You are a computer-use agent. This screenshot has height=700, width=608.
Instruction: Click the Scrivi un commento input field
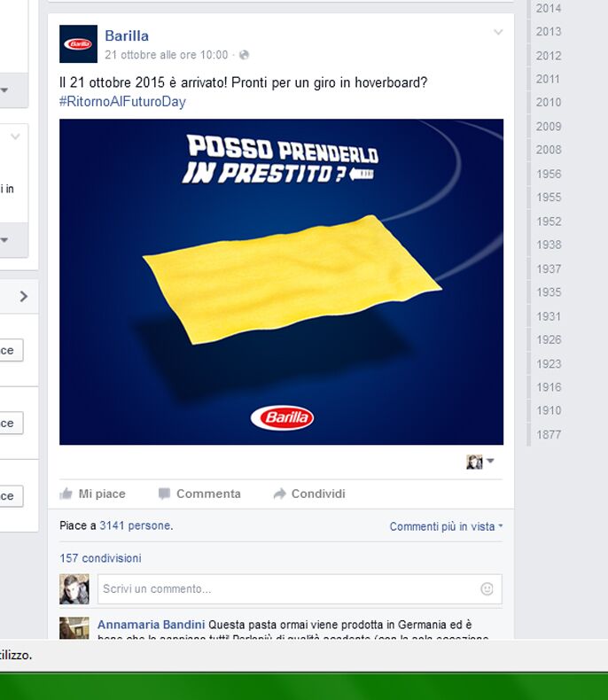pyautogui.click(x=300, y=589)
